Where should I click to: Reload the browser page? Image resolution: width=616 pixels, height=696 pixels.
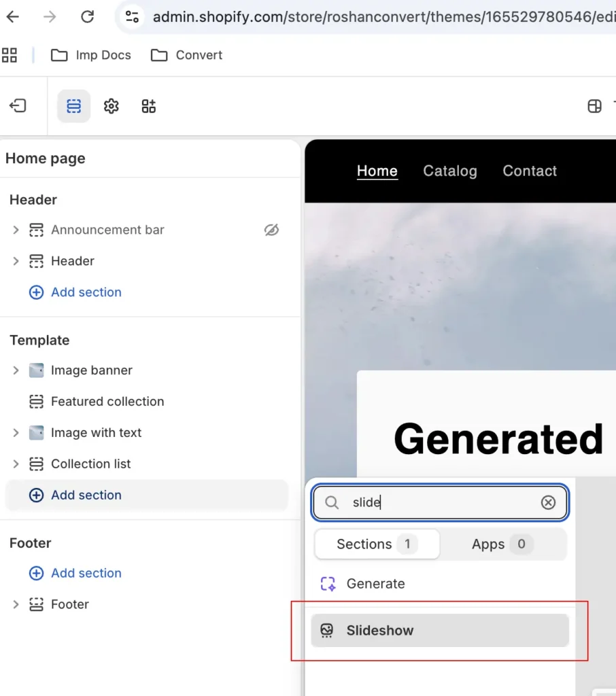pyautogui.click(x=87, y=17)
